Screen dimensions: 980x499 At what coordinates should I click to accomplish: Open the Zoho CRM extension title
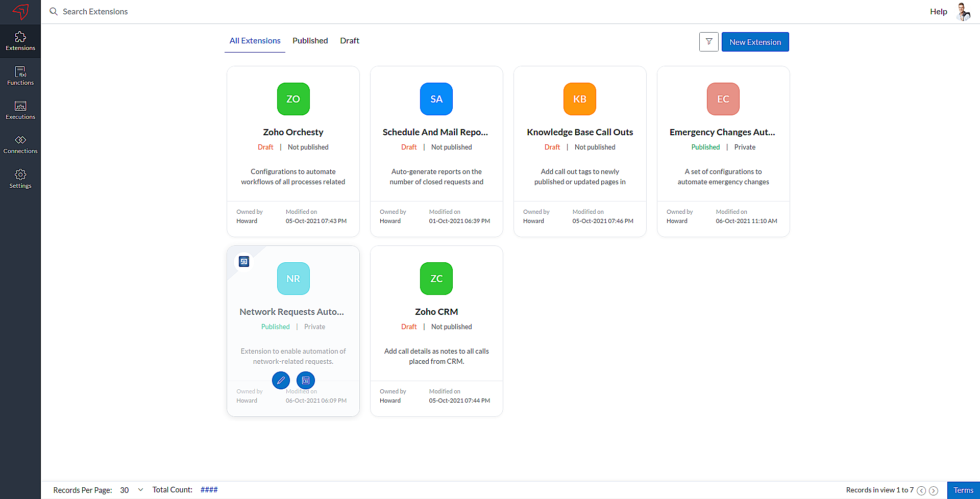point(436,312)
